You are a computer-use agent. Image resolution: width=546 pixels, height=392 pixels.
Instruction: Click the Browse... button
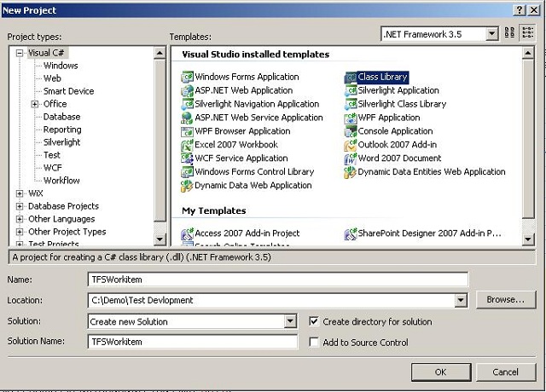coord(506,300)
